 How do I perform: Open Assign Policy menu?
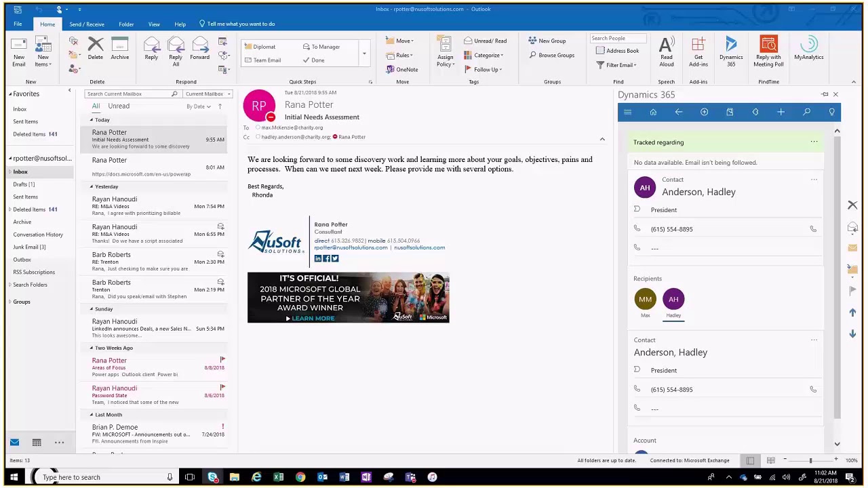(x=445, y=52)
